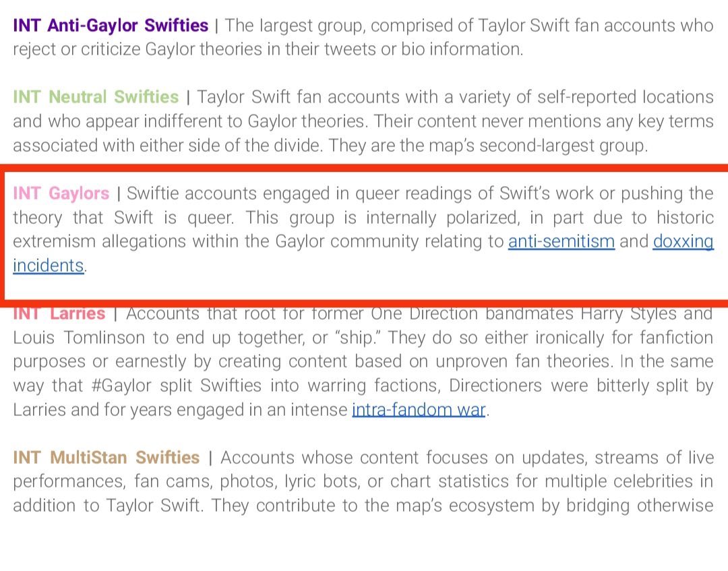The width and height of the screenshot is (728, 571).
Task: Click the green INT Neutral Swifties heading
Action: point(96,96)
